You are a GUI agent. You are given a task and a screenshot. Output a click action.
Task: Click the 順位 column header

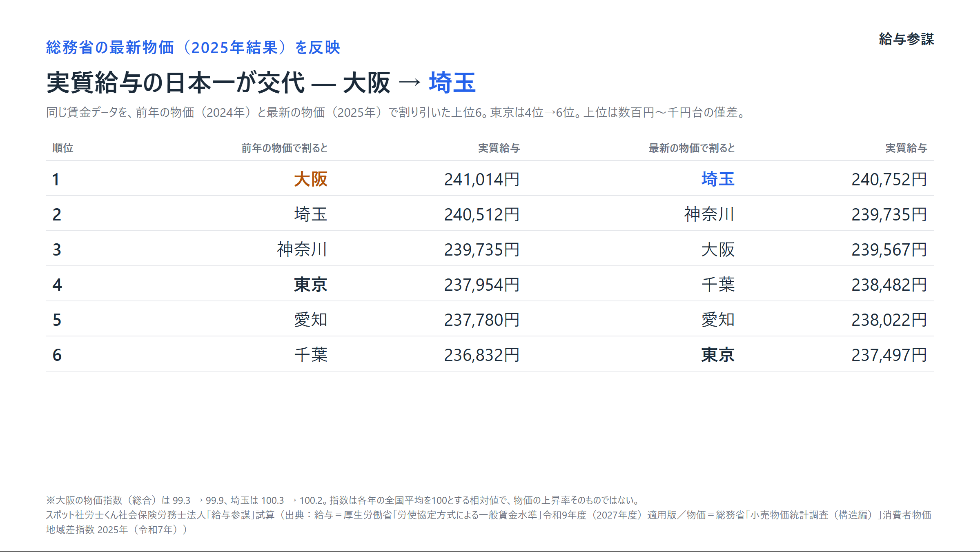63,148
